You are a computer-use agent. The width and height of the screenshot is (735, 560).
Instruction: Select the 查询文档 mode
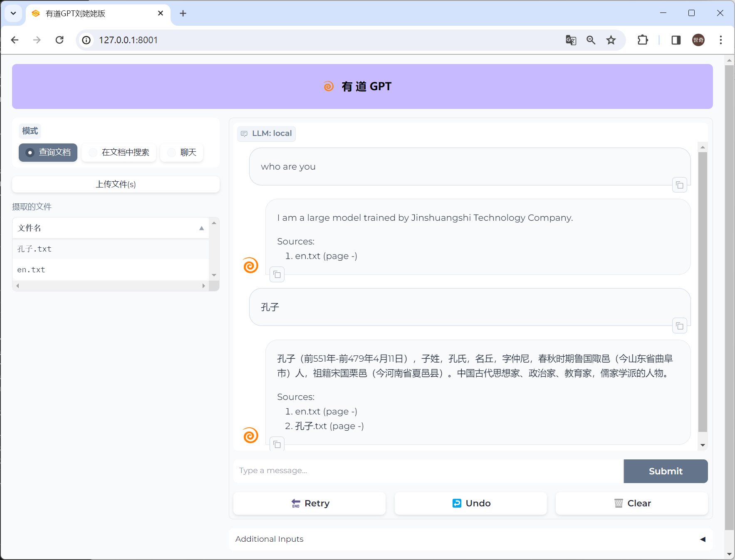point(48,153)
